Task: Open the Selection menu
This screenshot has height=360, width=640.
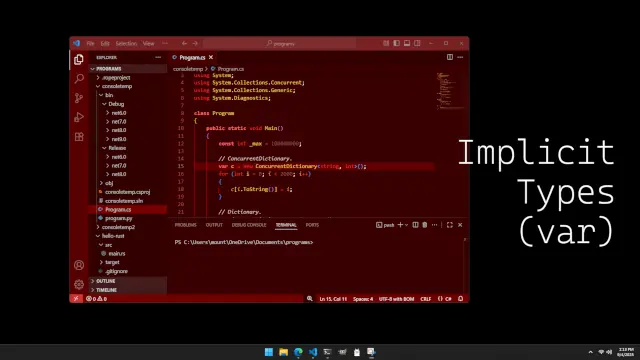Action: coord(126,43)
